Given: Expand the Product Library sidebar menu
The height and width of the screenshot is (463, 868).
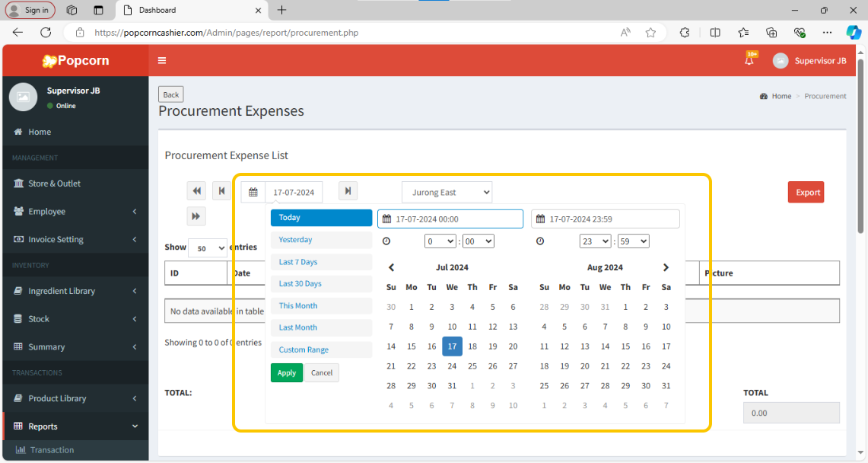Looking at the screenshot, I should [75, 398].
